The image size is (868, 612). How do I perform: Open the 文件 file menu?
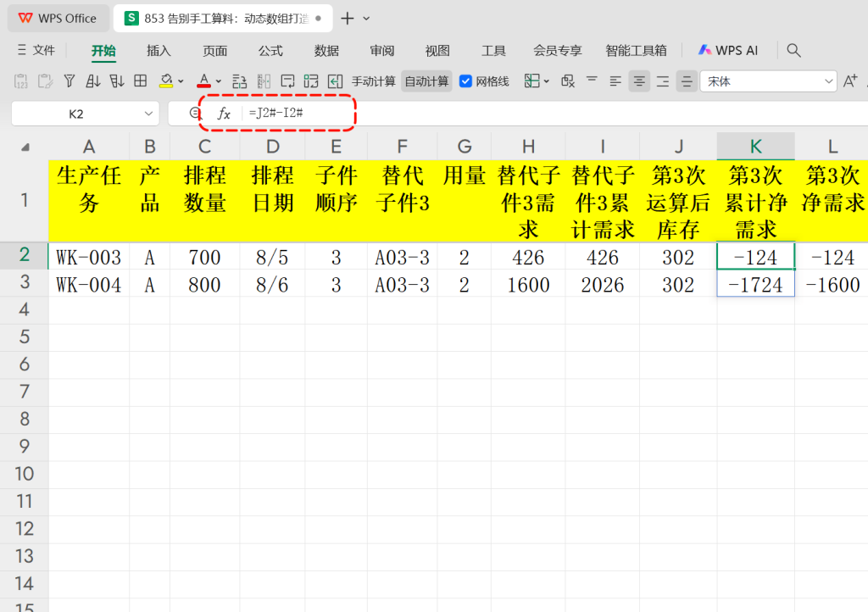36,50
